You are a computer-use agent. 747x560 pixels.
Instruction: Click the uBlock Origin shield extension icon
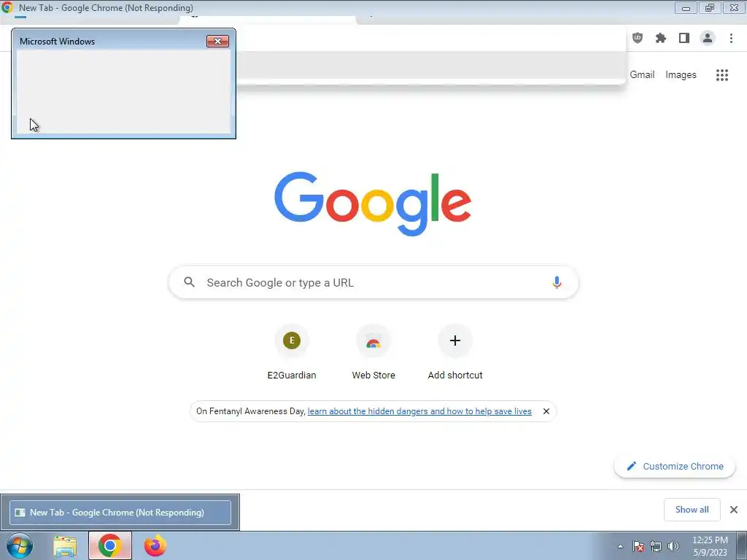click(638, 38)
